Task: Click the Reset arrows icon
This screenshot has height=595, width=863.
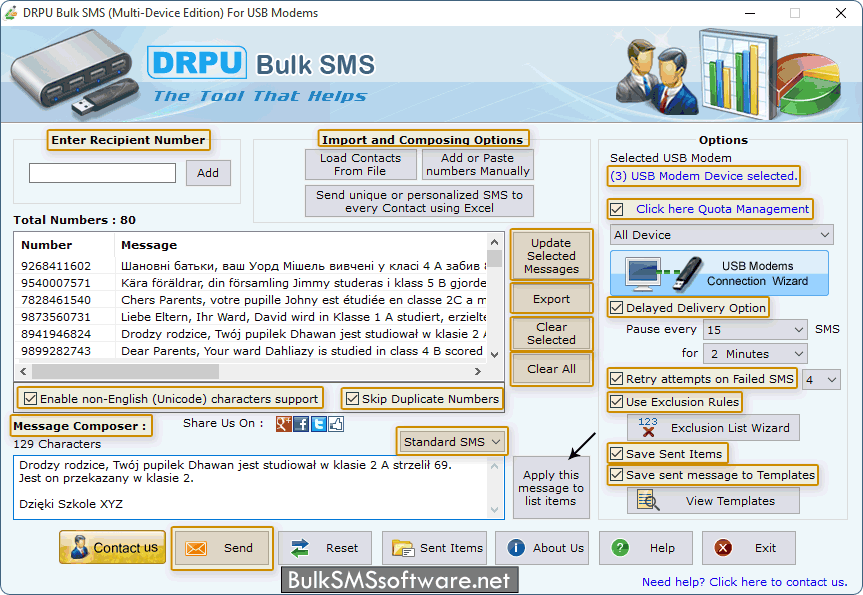Action: tap(300, 548)
